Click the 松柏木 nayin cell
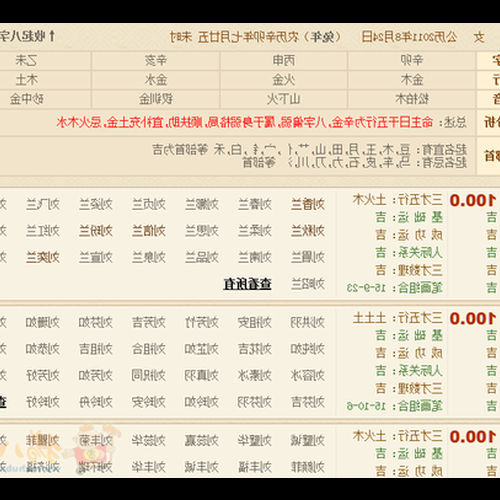 pos(412,99)
